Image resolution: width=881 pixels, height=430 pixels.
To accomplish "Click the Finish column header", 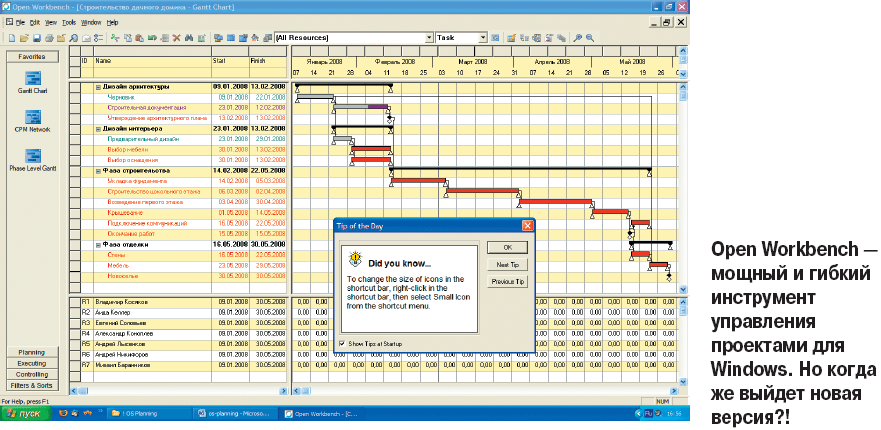I will point(267,61).
